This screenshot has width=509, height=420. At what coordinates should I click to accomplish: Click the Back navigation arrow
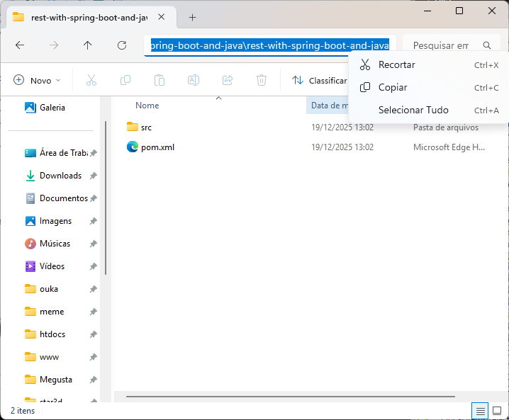[x=20, y=45]
